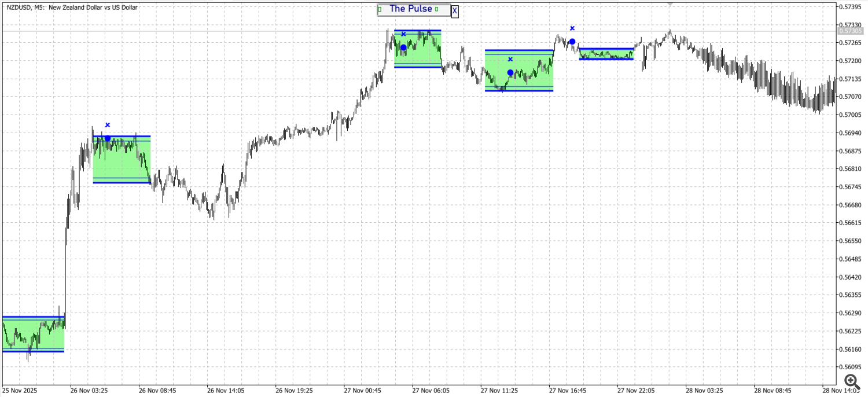The height and width of the screenshot is (397, 868).
Task: Click the blue dot beside the 27 Nov 16:45 zone
Action: [572, 41]
